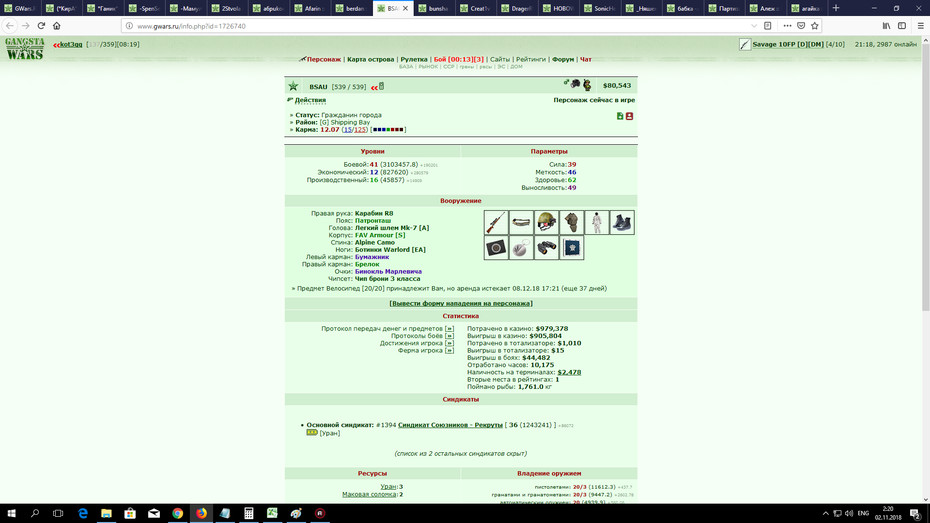Screen dimensions: 930x523
Task: Open the Calculator on the taskbar
Action: coord(249,514)
